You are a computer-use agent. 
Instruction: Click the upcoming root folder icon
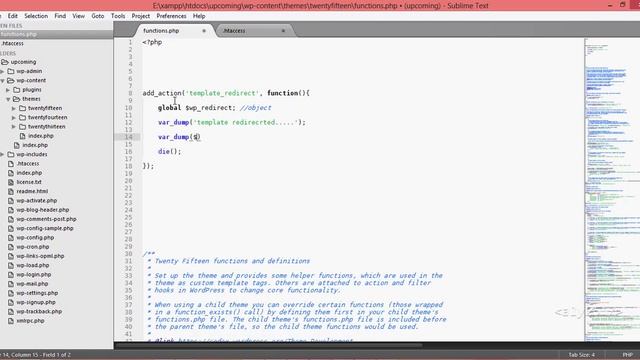click(x=5, y=62)
